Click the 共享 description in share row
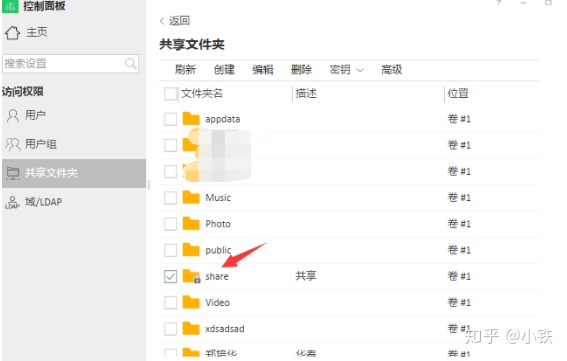Image resolution: width=567 pixels, height=361 pixels. click(306, 276)
